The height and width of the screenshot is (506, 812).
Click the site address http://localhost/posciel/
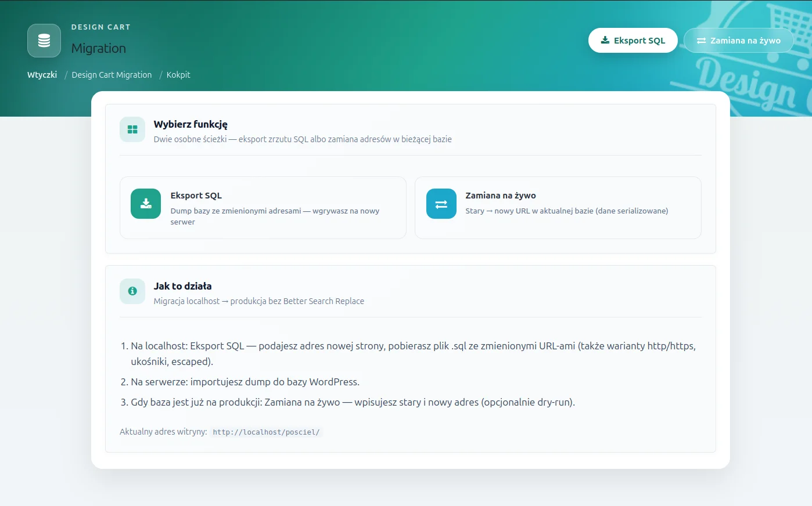[x=266, y=432]
